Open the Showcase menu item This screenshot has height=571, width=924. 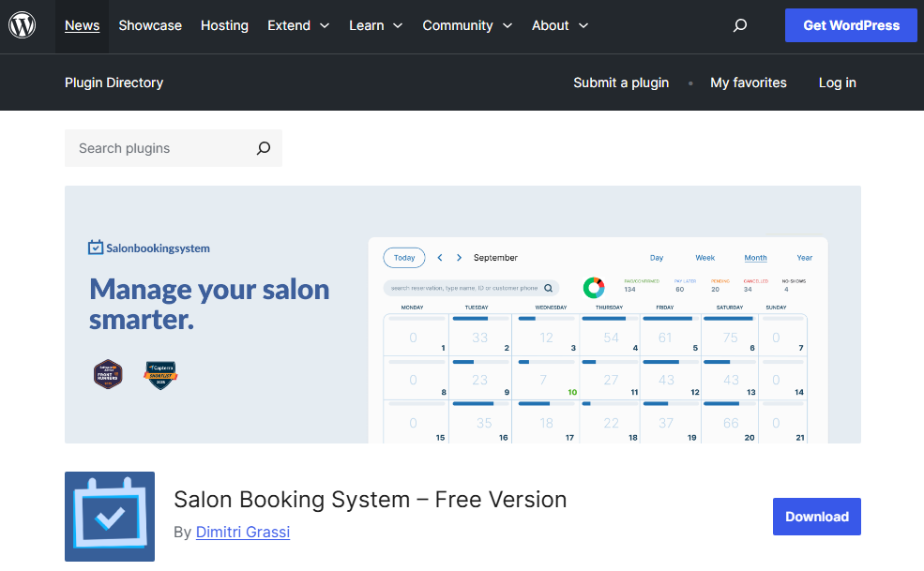click(150, 25)
